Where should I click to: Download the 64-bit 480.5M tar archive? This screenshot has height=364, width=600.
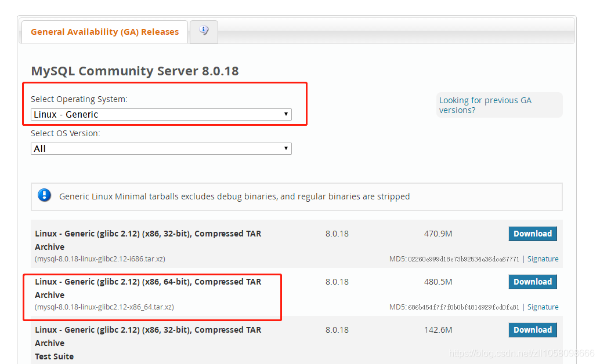[533, 282]
